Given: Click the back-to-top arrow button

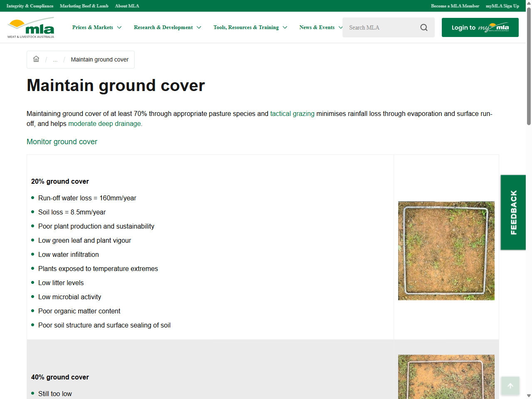Looking at the screenshot, I should coord(510,386).
